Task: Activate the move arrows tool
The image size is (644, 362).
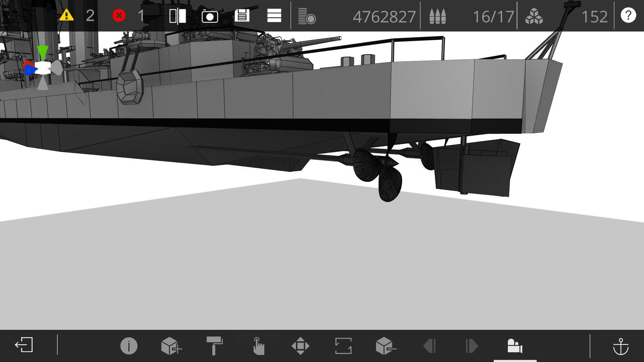Action: 301,346
